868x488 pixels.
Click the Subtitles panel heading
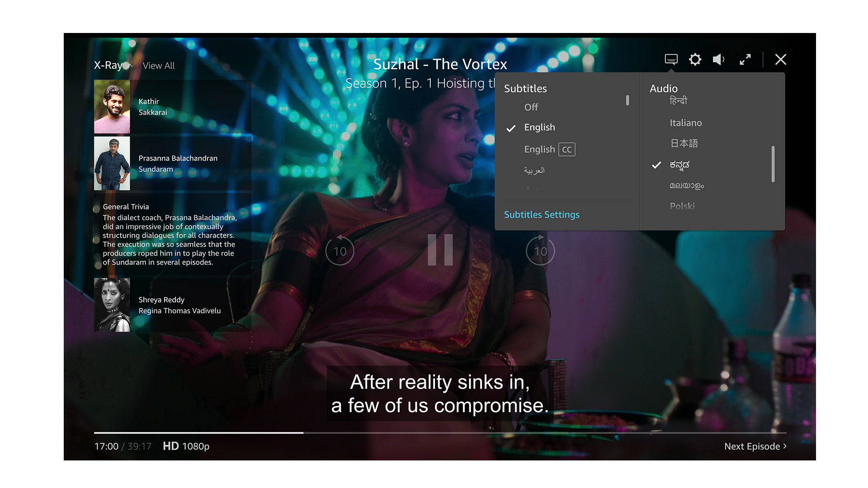pyautogui.click(x=525, y=89)
